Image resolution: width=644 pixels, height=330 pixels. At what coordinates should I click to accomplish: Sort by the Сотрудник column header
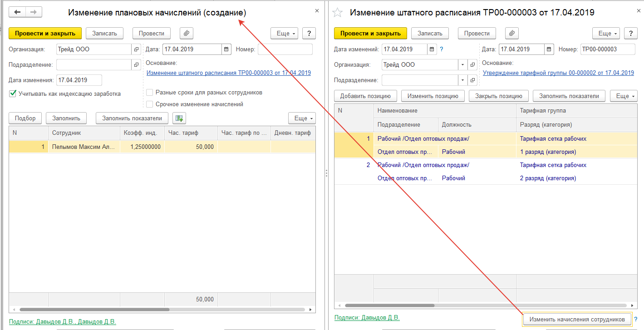click(x=84, y=133)
